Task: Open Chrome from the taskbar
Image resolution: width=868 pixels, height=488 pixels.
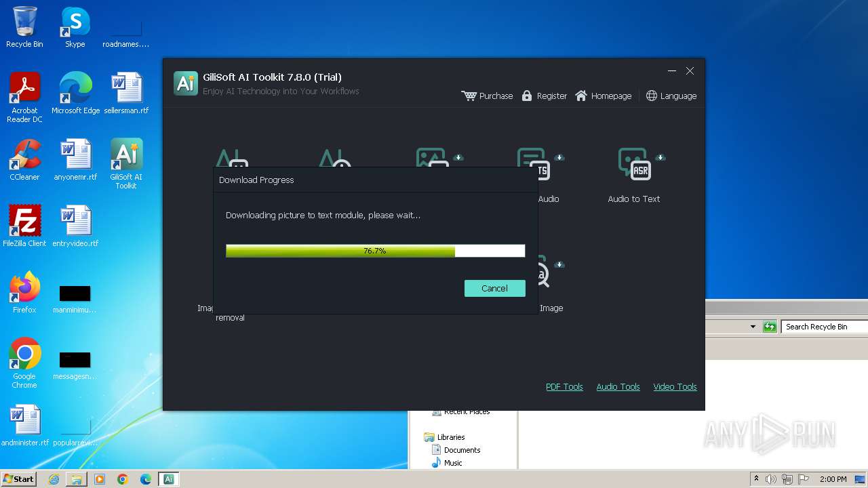Action: 123,479
